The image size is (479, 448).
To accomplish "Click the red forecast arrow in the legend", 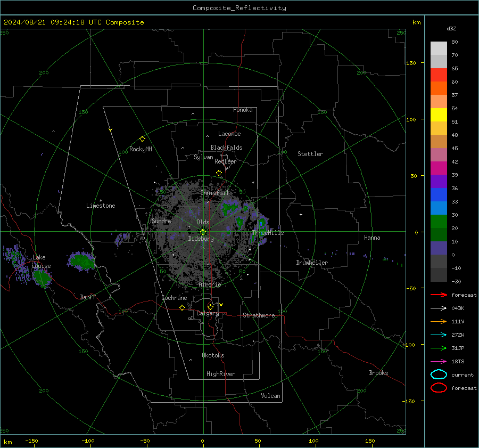I will 439,295.
